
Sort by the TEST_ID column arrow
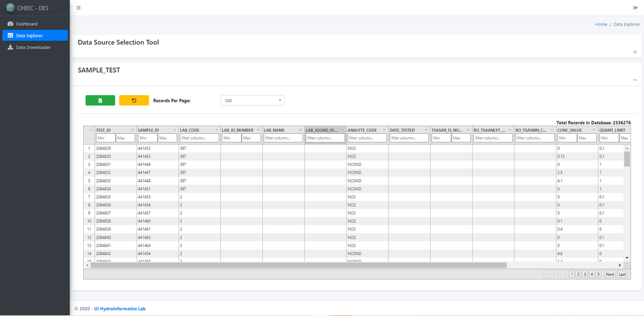(x=133, y=130)
